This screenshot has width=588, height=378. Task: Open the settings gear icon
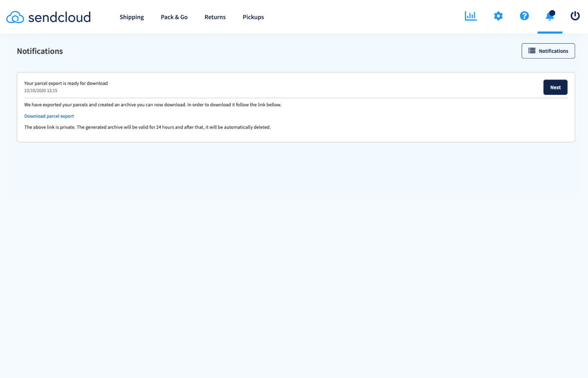498,16
